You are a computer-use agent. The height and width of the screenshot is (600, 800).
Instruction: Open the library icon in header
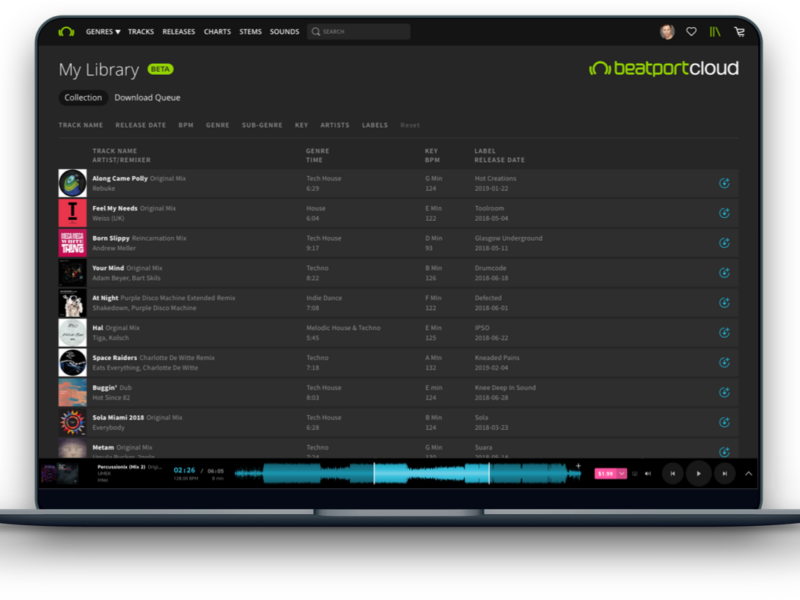(x=715, y=32)
